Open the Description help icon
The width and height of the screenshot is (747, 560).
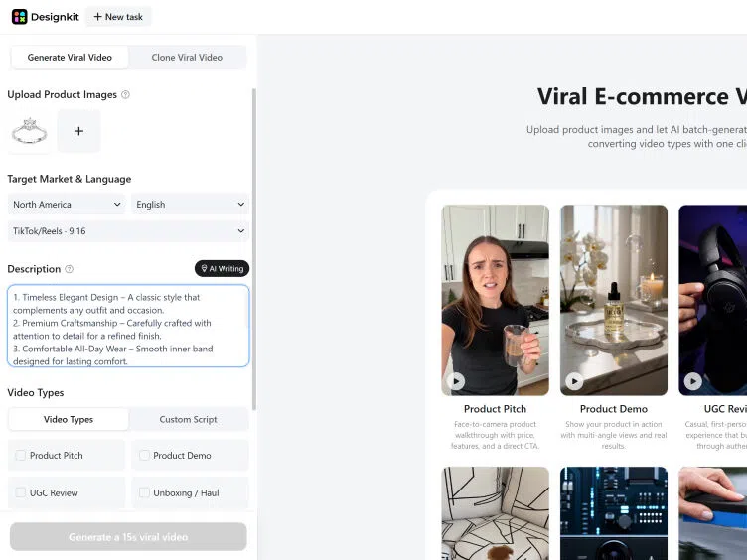click(70, 269)
